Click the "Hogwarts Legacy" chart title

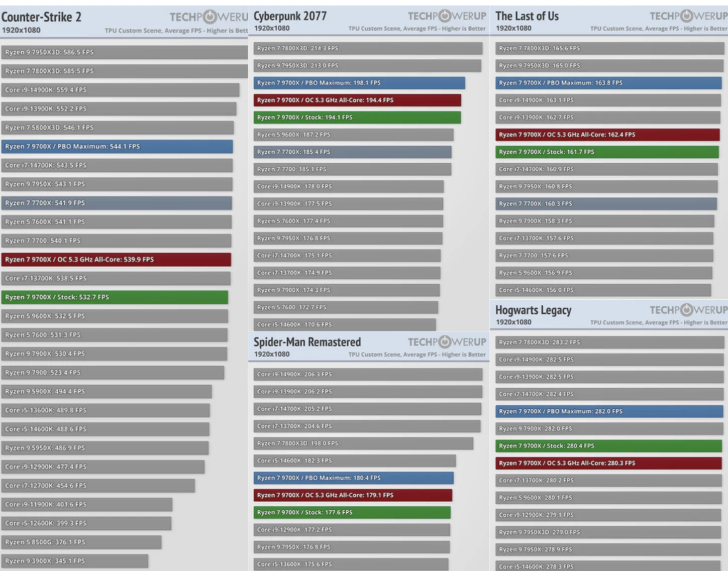(533, 310)
